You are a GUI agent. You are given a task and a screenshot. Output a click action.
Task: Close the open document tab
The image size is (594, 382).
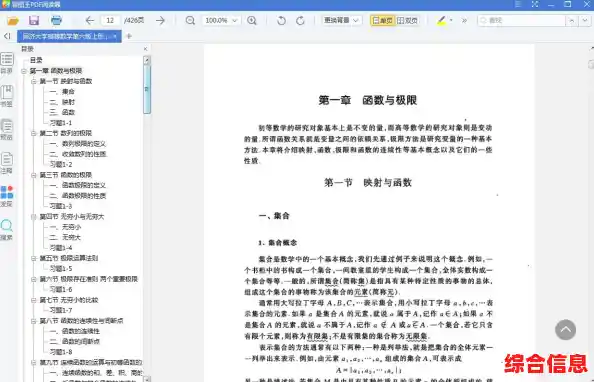tap(115, 36)
